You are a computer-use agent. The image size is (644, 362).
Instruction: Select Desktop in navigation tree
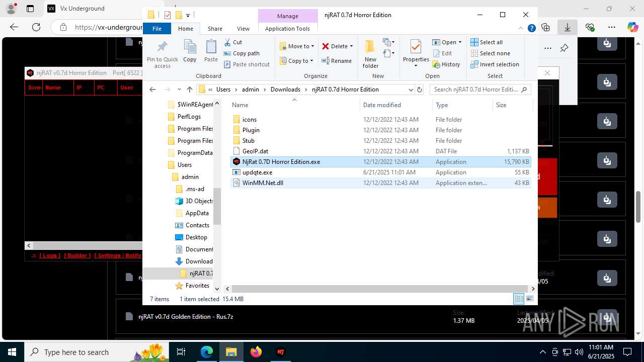[x=196, y=237]
